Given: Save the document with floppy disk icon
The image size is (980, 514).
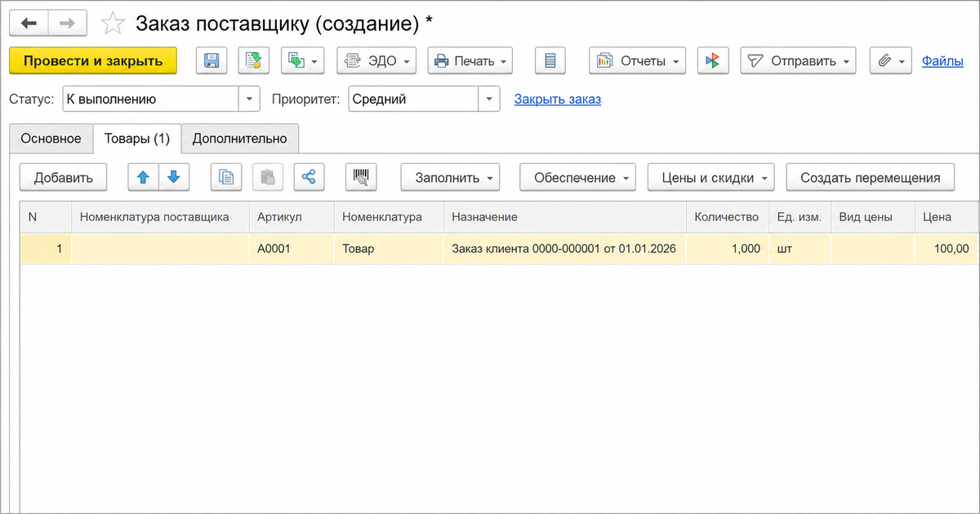Looking at the screenshot, I should tap(212, 60).
